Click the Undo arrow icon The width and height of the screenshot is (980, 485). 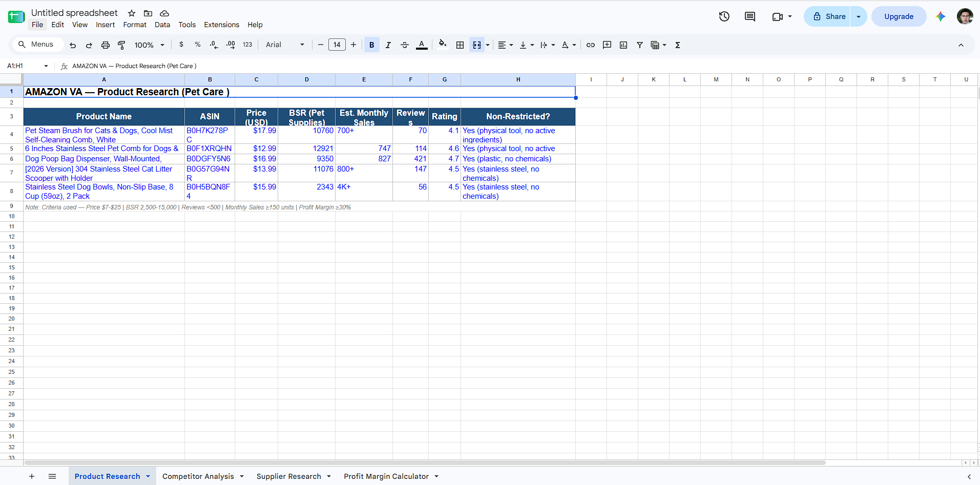click(73, 45)
